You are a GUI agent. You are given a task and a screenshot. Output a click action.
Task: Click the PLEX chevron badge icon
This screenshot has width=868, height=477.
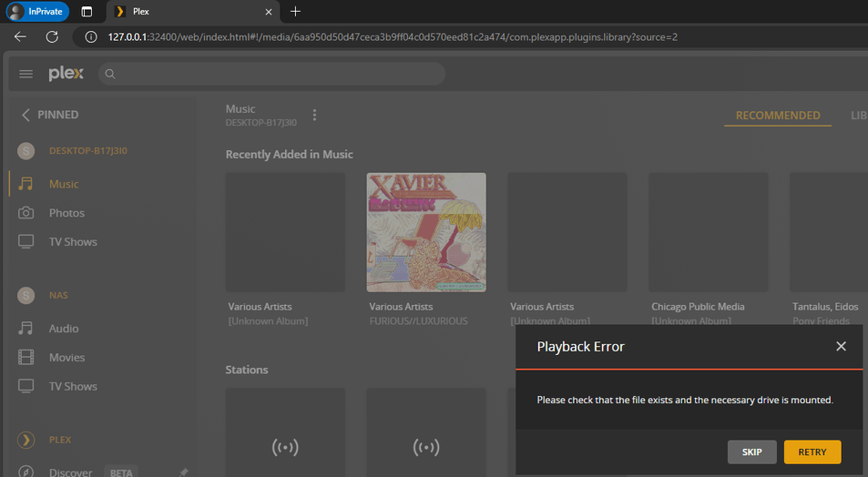tap(26, 440)
